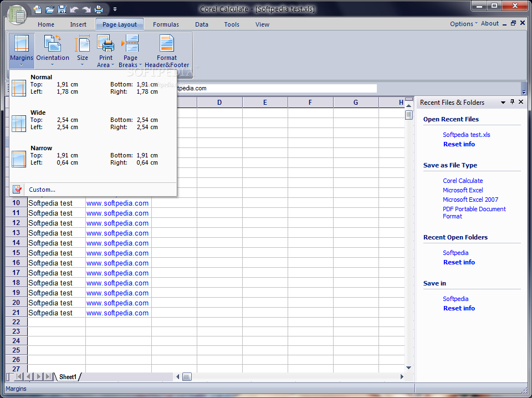Switch to the Tools tab
The image size is (532, 398).
[232, 24]
